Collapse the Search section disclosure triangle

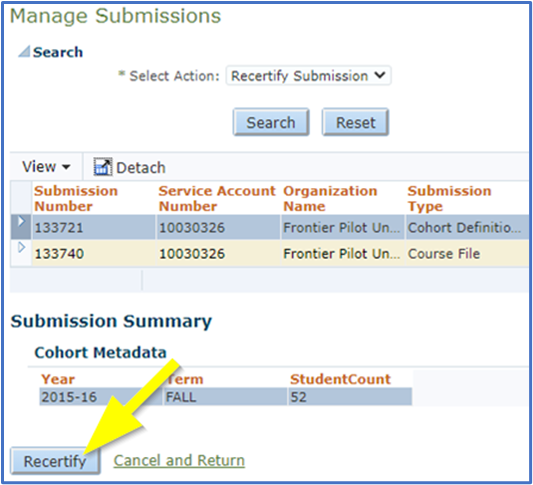pos(24,52)
